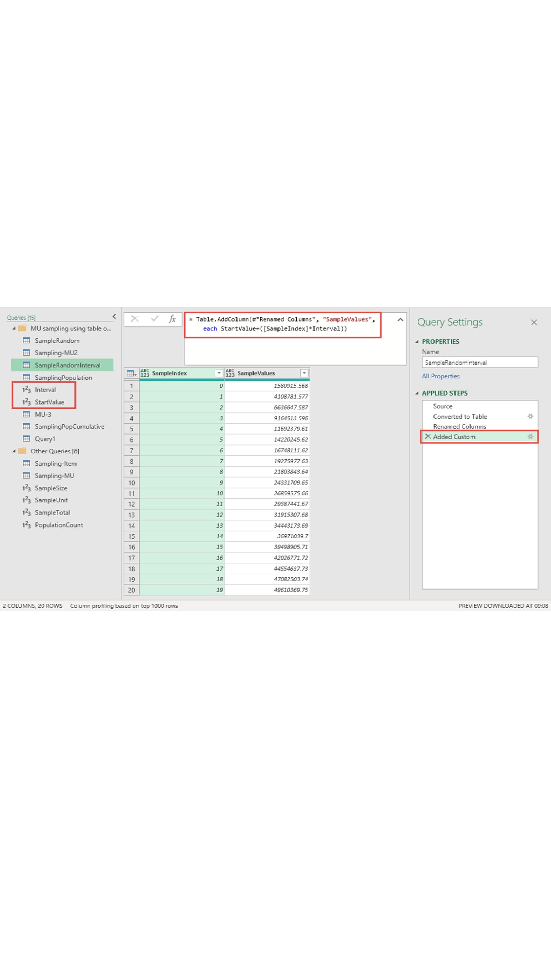This screenshot has width=551, height=980.
Task: Click the formula bar confirm checkmark icon
Action: pos(154,319)
